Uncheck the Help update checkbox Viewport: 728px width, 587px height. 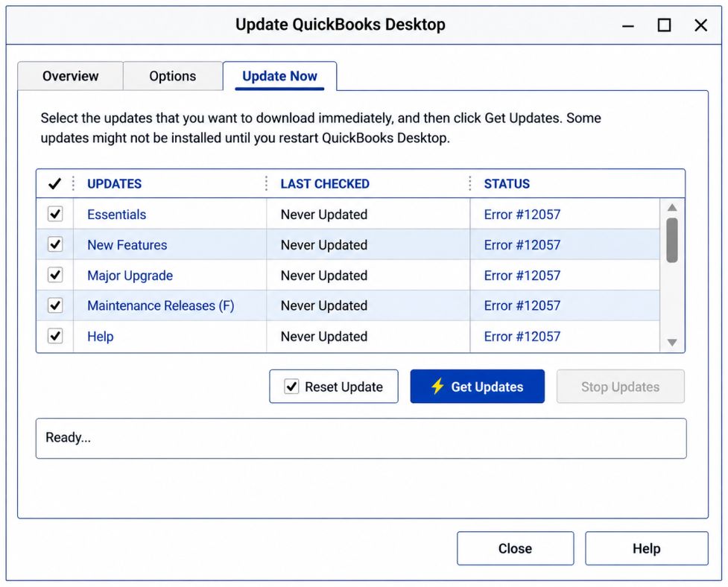(x=55, y=336)
